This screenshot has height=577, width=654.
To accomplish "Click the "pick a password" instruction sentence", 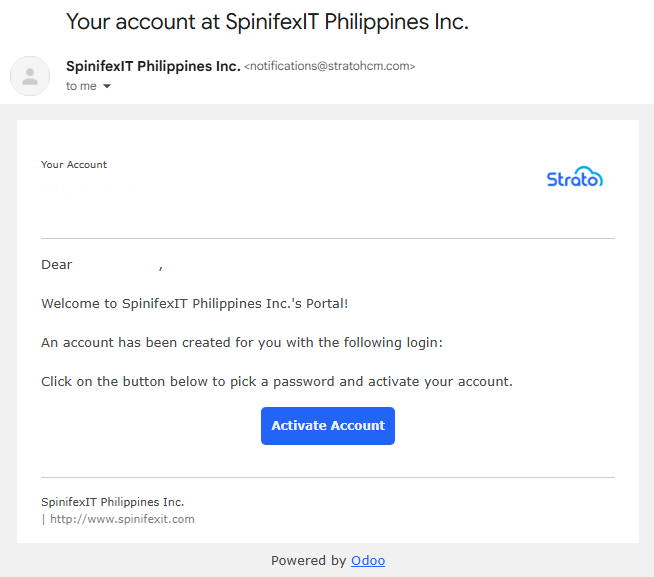I will 276,381.
